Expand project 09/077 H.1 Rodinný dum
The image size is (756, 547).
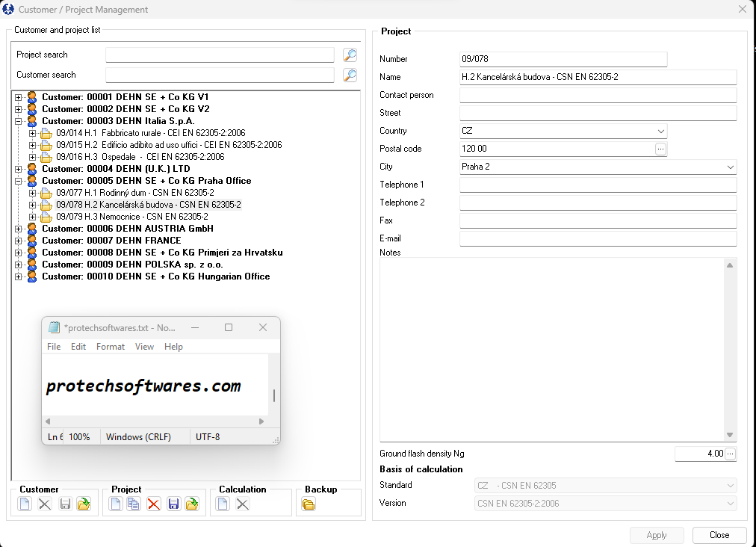click(x=32, y=193)
